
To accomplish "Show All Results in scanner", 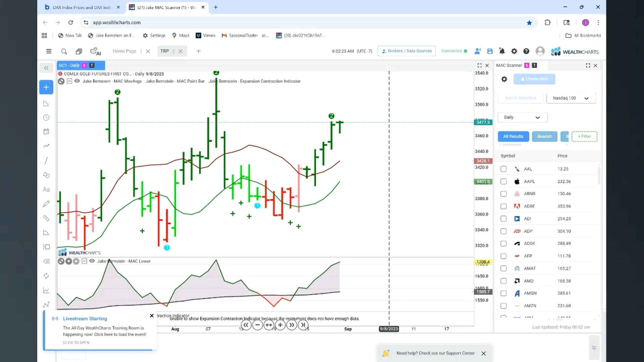I will pyautogui.click(x=513, y=136).
